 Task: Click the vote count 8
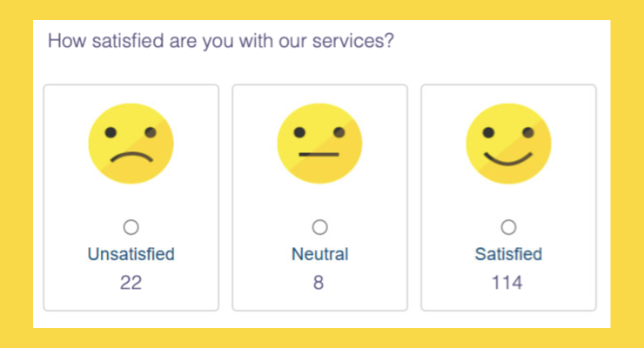coord(319,282)
